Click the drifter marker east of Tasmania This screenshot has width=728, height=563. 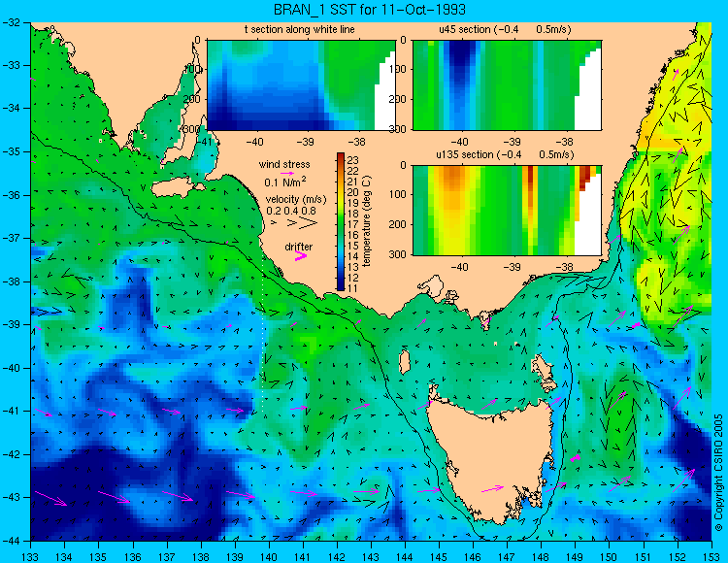tap(576, 458)
